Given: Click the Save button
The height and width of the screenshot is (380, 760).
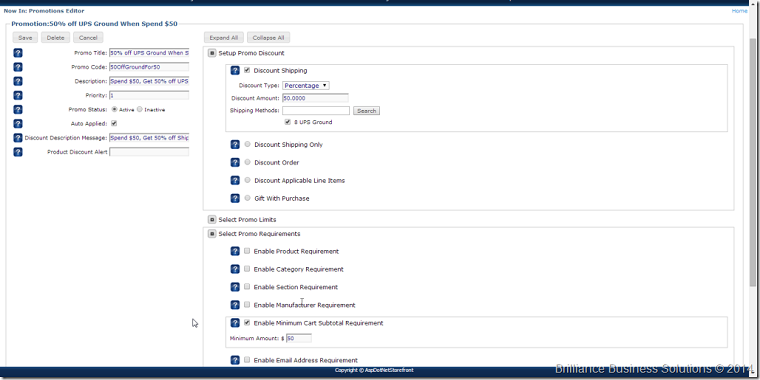Looking at the screenshot, I should [x=25, y=38].
